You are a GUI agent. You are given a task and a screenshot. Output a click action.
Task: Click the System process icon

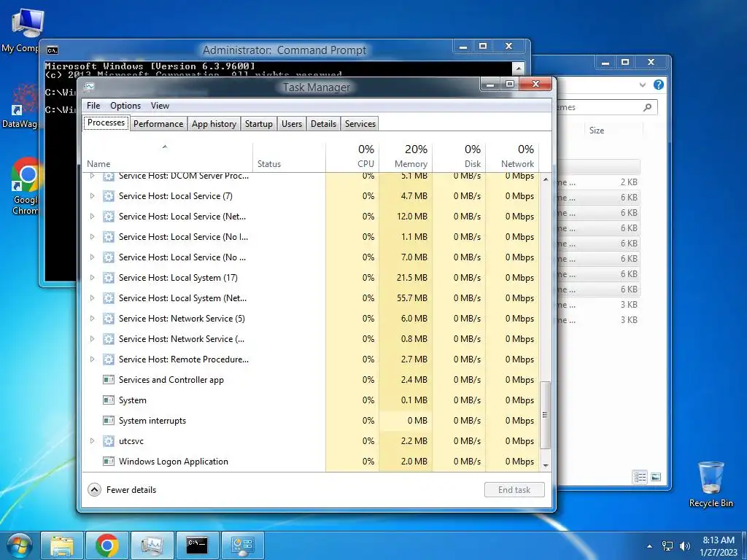click(109, 400)
